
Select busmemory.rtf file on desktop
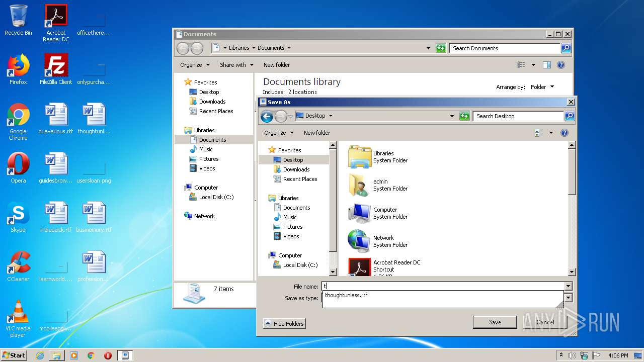point(94,217)
